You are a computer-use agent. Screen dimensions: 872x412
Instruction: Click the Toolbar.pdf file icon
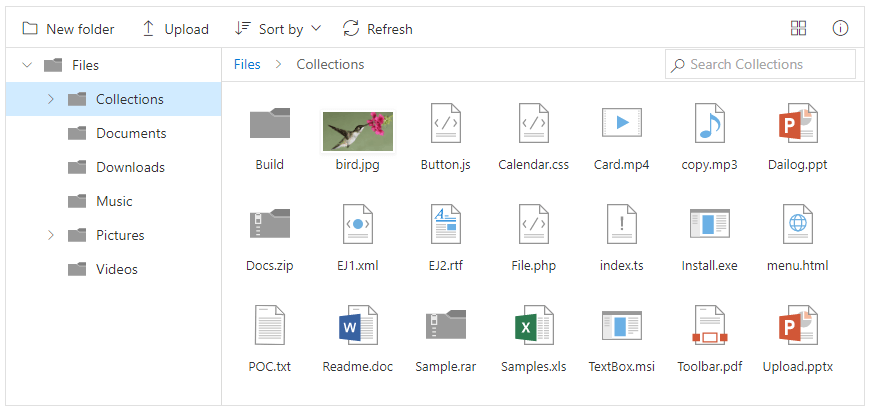[709, 326]
